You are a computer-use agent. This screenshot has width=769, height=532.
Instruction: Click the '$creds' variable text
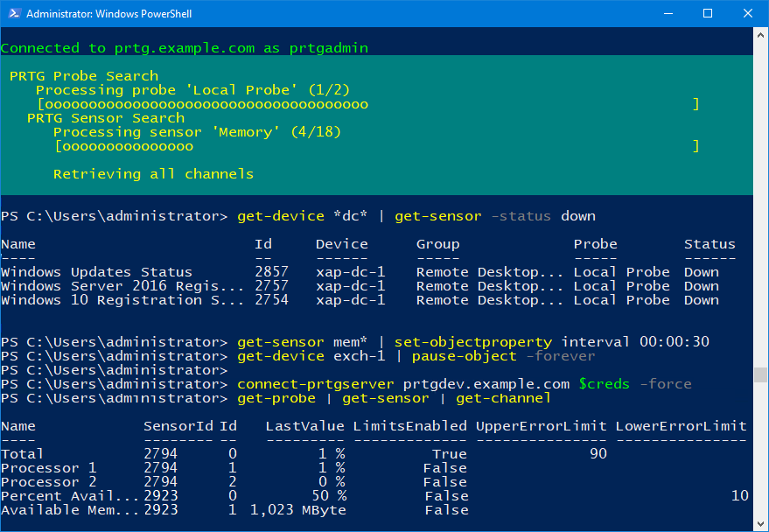604,384
